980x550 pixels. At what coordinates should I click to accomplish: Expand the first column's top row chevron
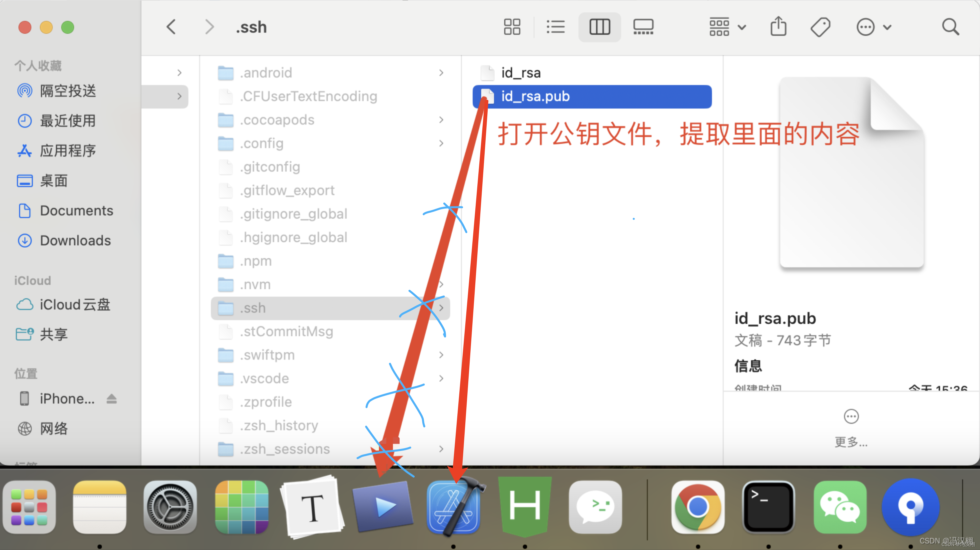pyautogui.click(x=179, y=73)
